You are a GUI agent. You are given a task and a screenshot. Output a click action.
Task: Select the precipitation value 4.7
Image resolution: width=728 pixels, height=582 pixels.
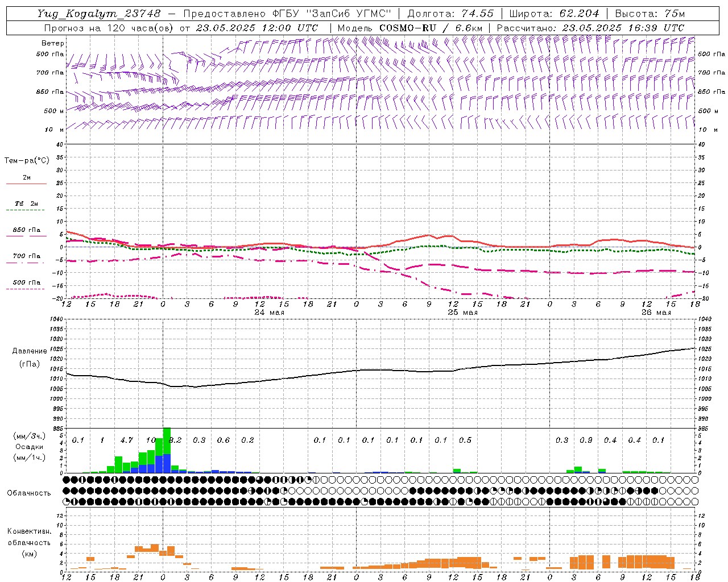coord(126,440)
